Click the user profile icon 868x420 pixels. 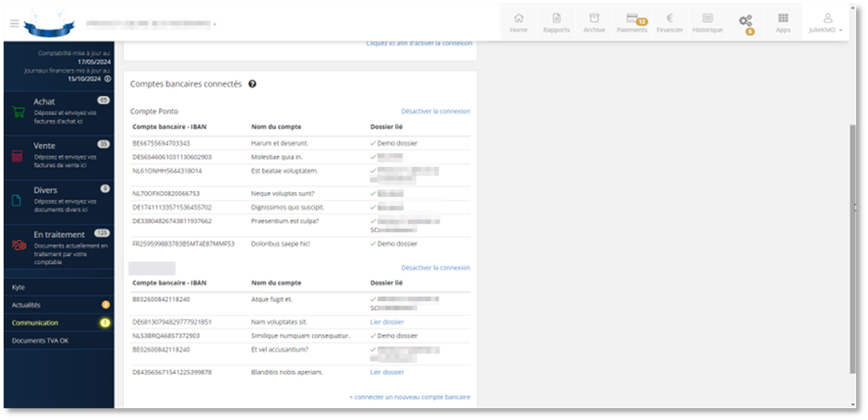coord(828,18)
